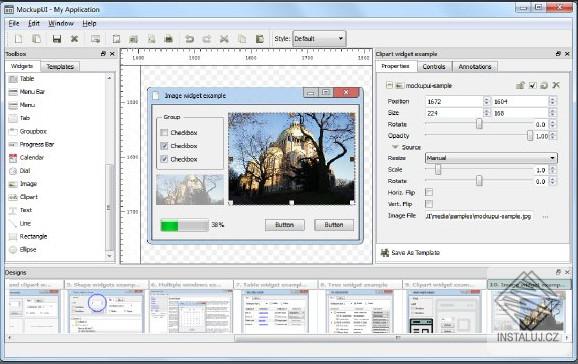Image resolution: width=578 pixels, height=364 pixels.
Task: Select the Progress Bar widget
Action: click(x=31, y=144)
